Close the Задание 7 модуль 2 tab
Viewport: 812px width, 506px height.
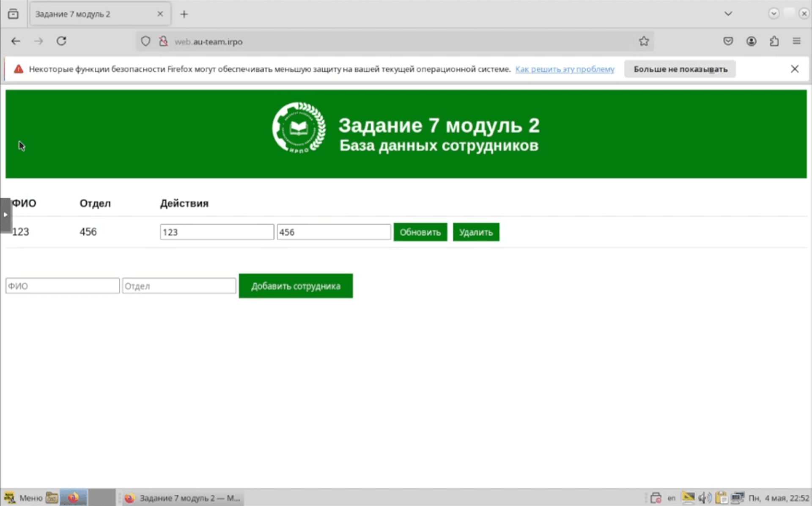point(160,14)
